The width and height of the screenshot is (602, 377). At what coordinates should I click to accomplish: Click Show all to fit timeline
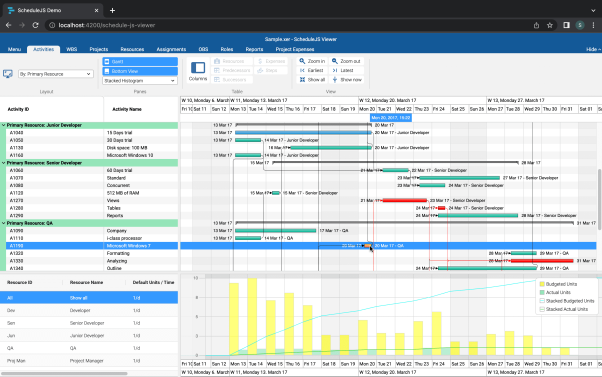(312, 79)
